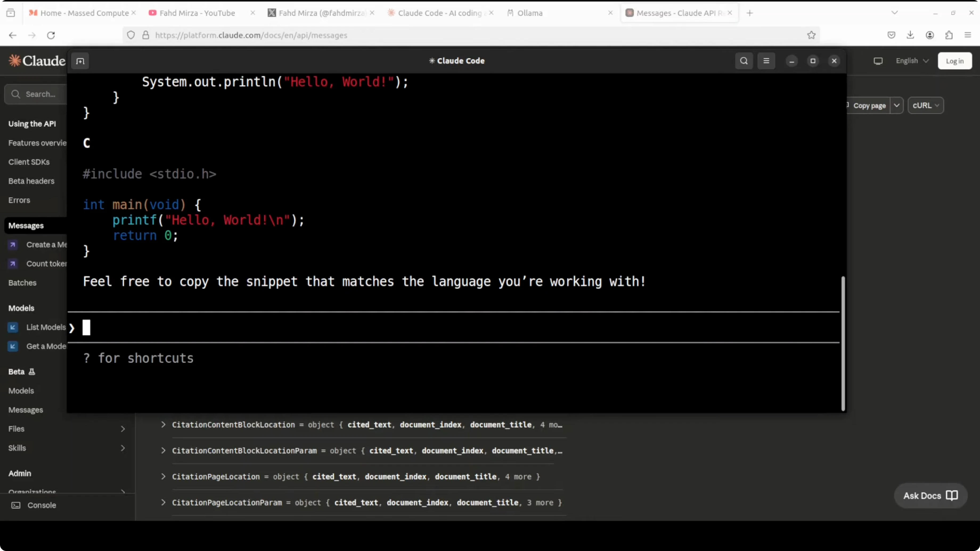Open the hamburger menu in Claude Code titlebar

(x=766, y=61)
